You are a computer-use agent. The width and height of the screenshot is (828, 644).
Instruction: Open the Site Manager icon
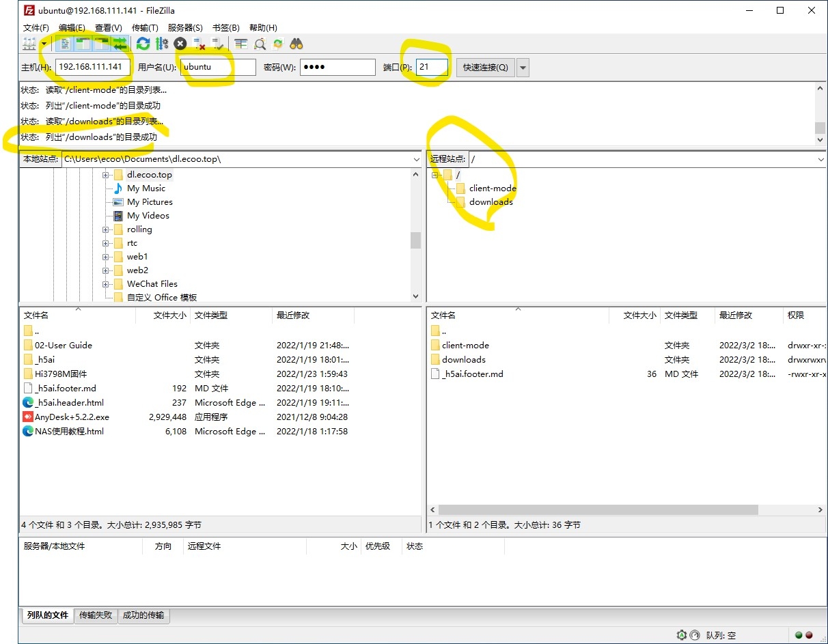tap(29, 44)
